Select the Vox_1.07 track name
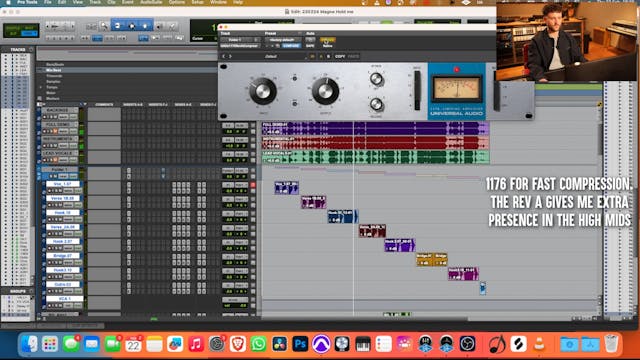 click(62, 184)
